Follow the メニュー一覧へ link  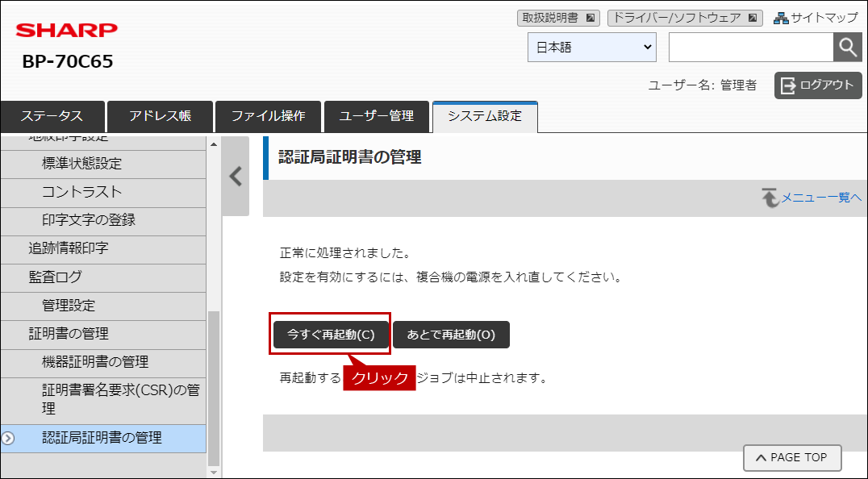[821, 198]
